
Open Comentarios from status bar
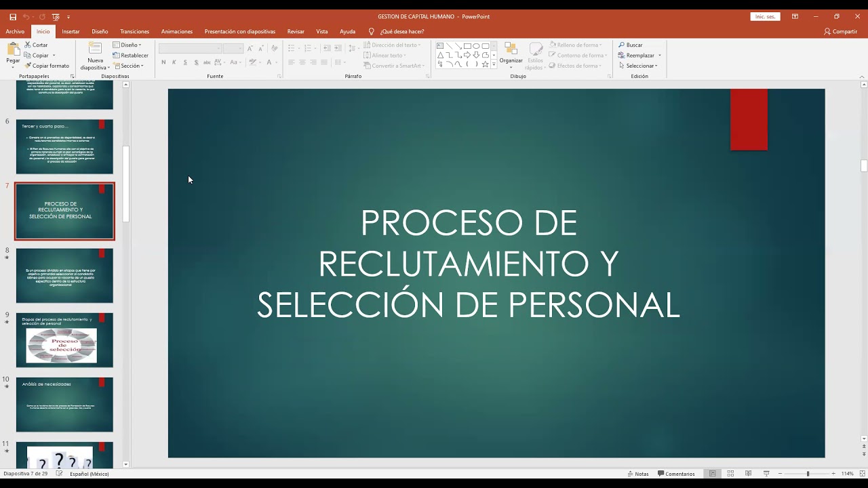click(x=676, y=474)
